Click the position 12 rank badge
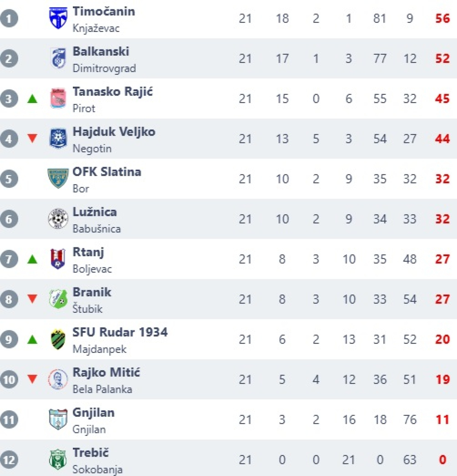The image size is (457, 476). click(x=9, y=460)
